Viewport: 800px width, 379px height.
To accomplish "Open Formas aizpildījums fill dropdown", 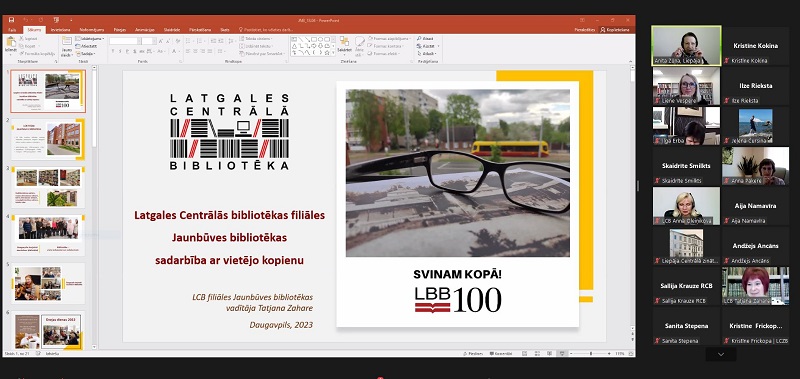I will pyautogui.click(x=389, y=38).
